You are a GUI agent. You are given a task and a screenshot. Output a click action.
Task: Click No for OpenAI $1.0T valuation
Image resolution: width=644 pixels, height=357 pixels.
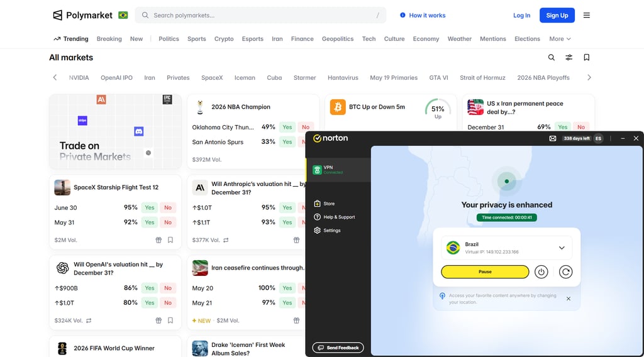point(168,303)
